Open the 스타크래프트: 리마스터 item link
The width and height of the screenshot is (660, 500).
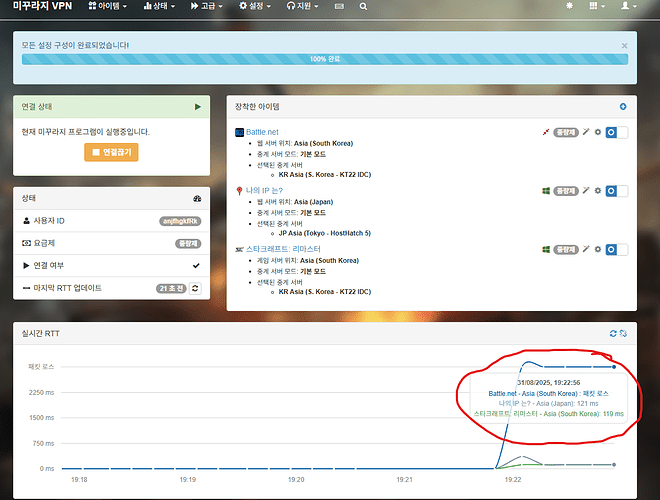(x=283, y=249)
